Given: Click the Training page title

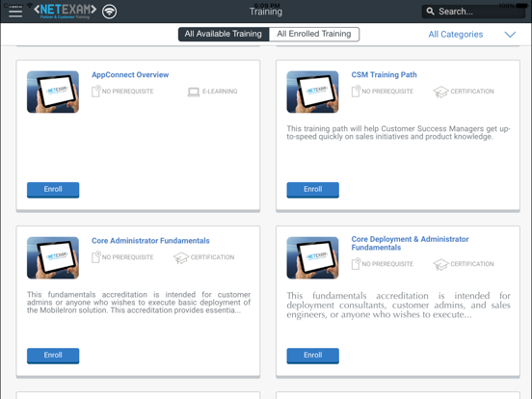Looking at the screenshot, I should click(266, 12).
